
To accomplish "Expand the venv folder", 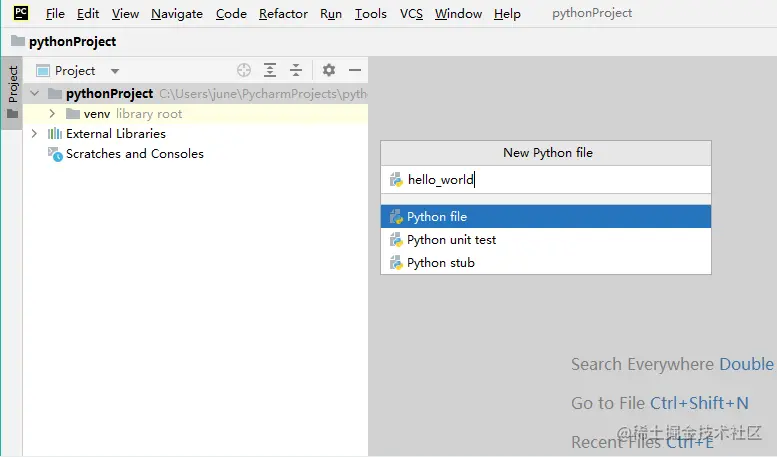I will pos(52,114).
